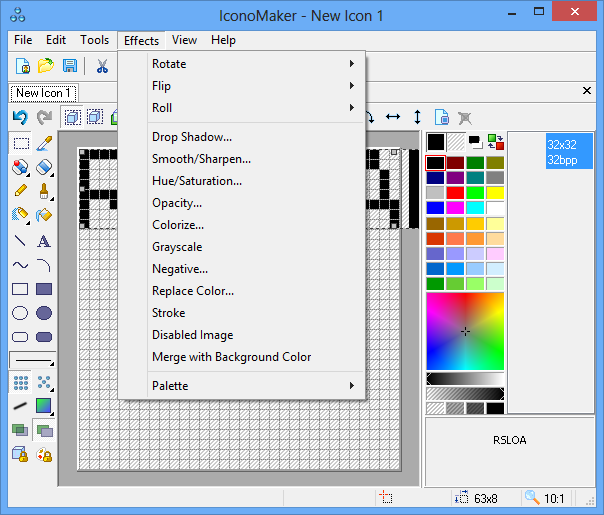Open the Tools menu
The height and width of the screenshot is (515, 604).
coord(94,40)
